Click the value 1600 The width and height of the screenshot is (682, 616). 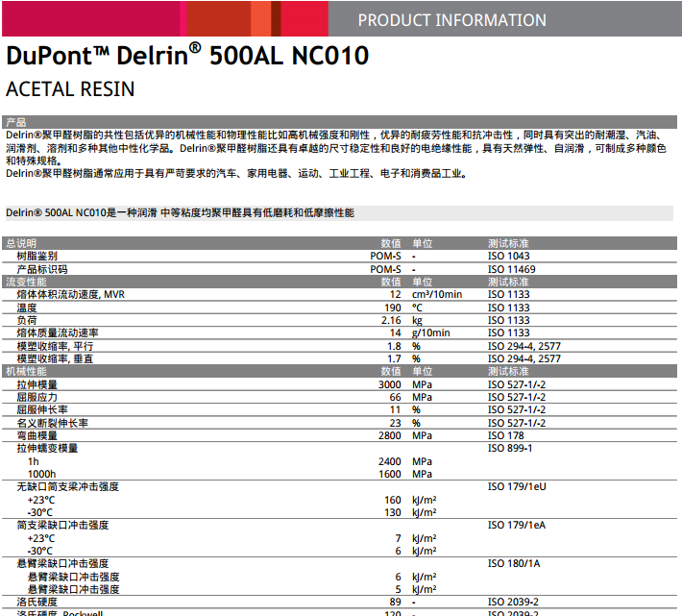390,474
